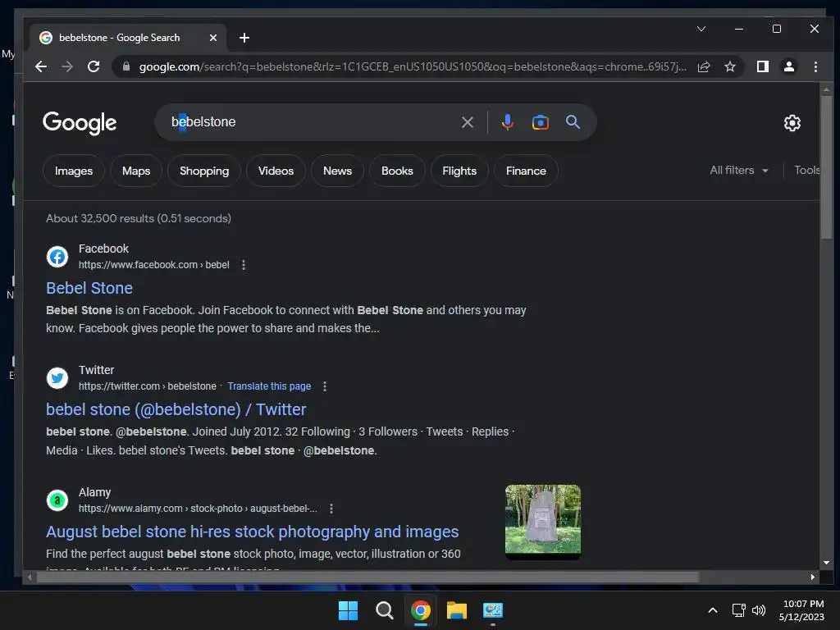This screenshot has height=630, width=840.
Task: Go back to the previous page
Action: click(x=41, y=66)
